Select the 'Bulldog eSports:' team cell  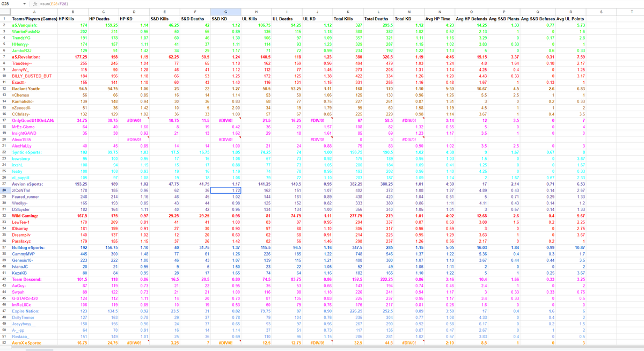click(34, 247)
